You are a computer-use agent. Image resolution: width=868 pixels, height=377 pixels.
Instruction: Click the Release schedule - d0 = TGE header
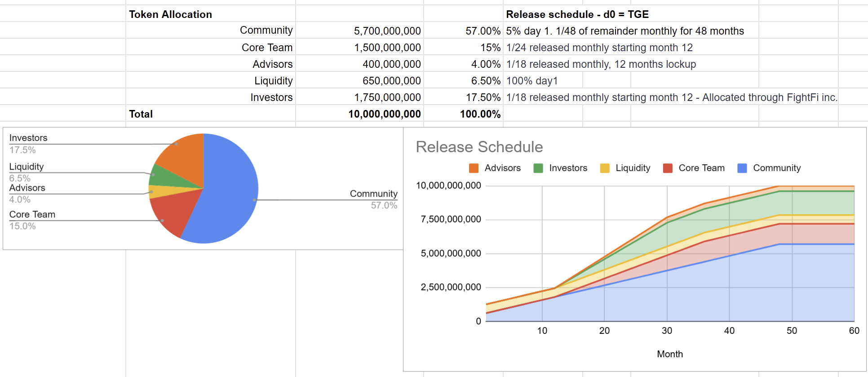point(577,14)
